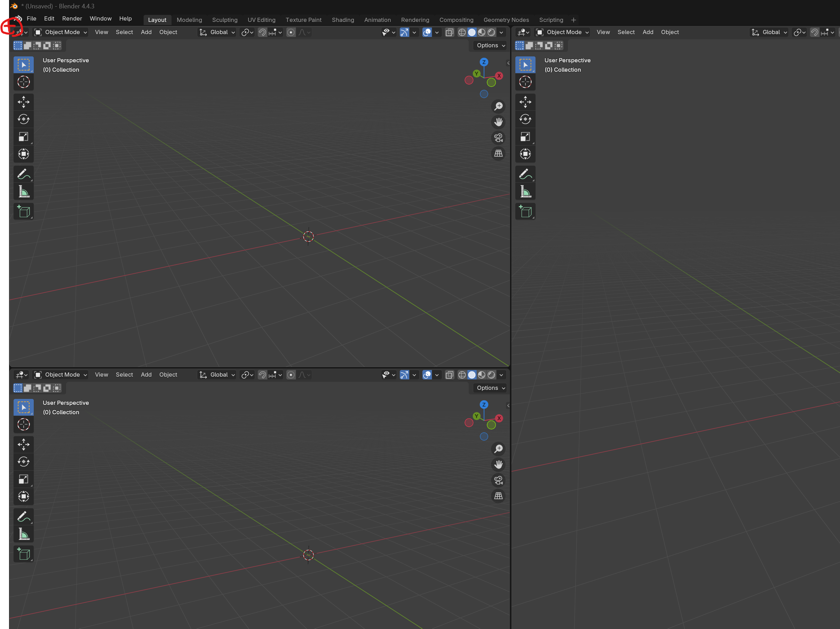Select the Move tool in top-left viewport
Viewport: 840px width, 629px height.
pyautogui.click(x=24, y=102)
